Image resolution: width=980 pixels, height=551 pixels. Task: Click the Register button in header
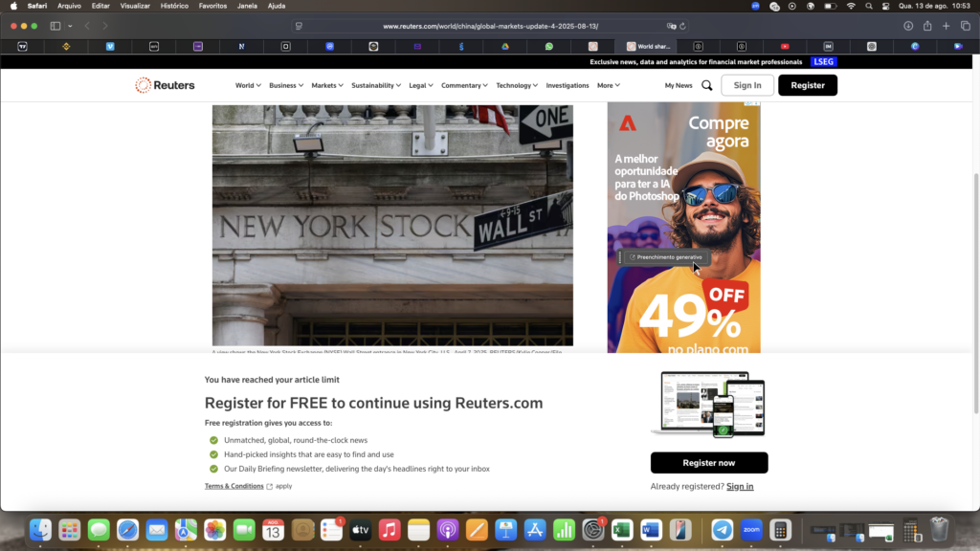(x=808, y=85)
